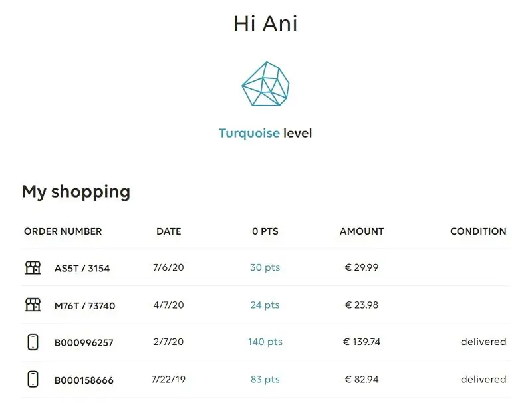Click the CONDITION column header
Screen dimensions: 532x403
click(478, 231)
